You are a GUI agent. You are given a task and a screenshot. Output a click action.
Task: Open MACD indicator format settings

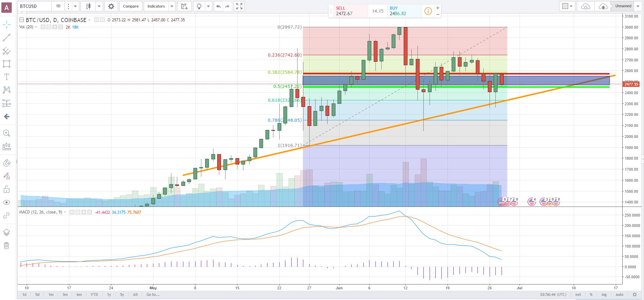pos(78,212)
